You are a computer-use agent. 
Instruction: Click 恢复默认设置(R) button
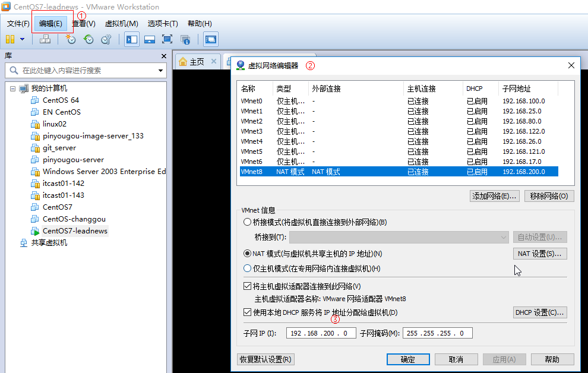point(265,359)
